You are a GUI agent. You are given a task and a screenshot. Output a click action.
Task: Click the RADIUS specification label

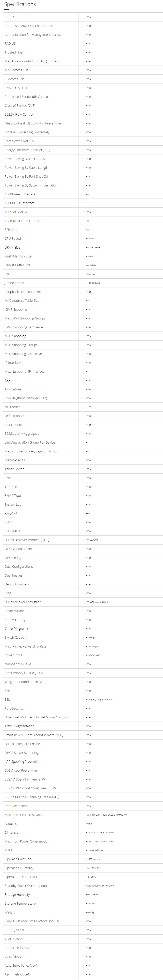10,44
